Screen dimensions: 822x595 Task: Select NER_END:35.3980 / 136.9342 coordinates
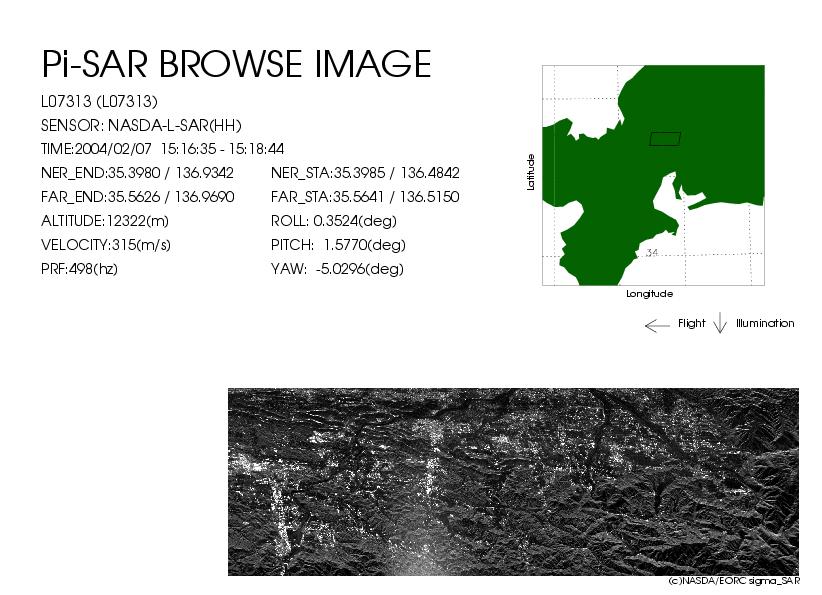(x=137, y=173)
